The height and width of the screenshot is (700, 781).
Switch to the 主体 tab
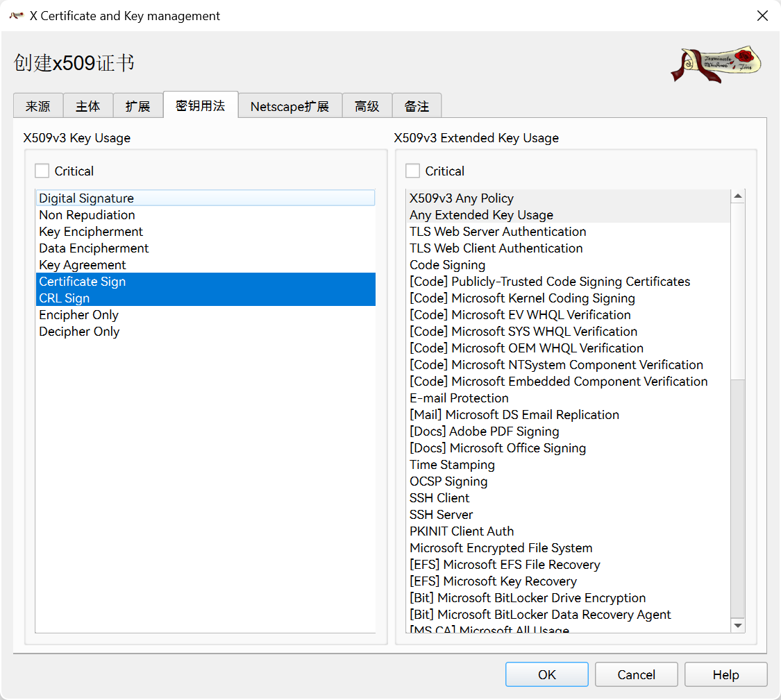[x=87, y=106]
